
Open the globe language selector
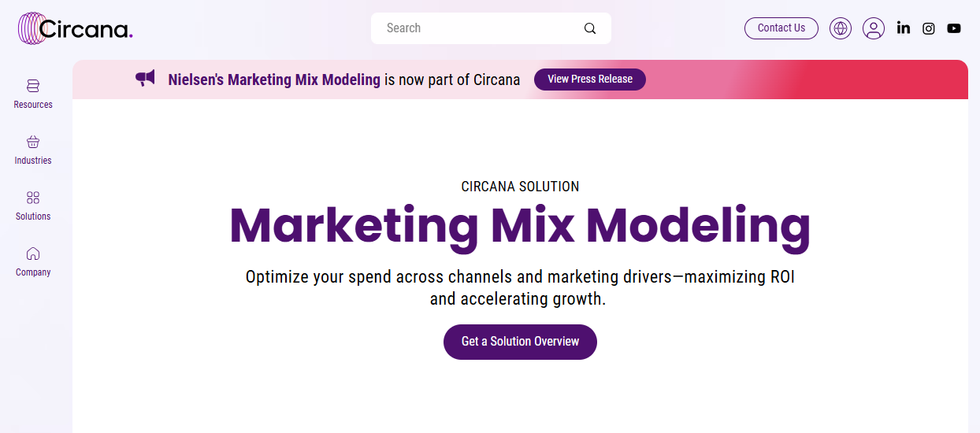point(841,28)
